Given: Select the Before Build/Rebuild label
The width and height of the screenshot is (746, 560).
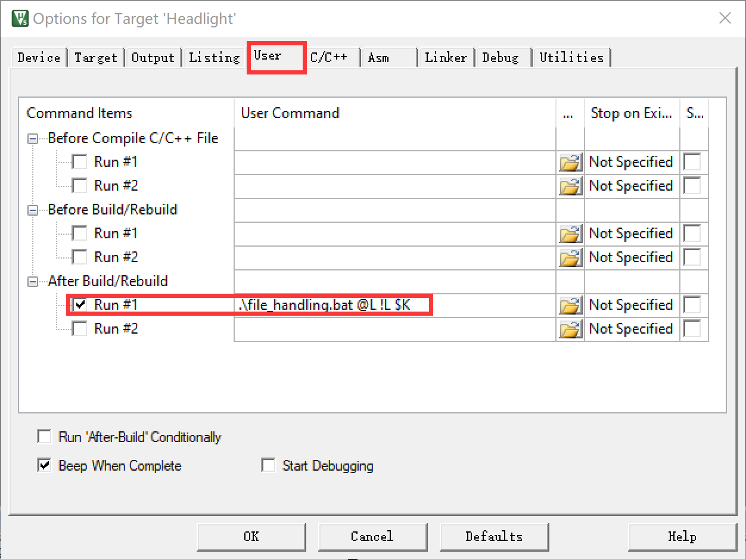Looking at the screenshot, I should point(113,210).
